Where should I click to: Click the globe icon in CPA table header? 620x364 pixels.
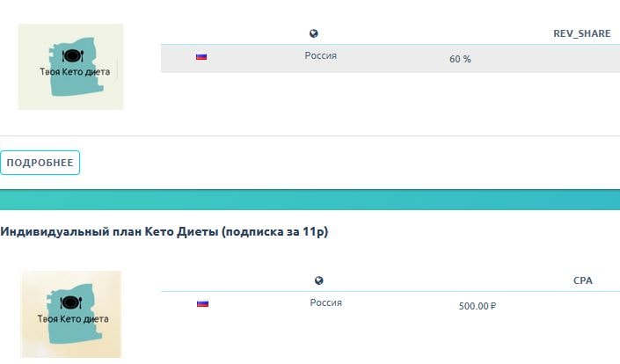pyautogui.click(x=319, y=280)
